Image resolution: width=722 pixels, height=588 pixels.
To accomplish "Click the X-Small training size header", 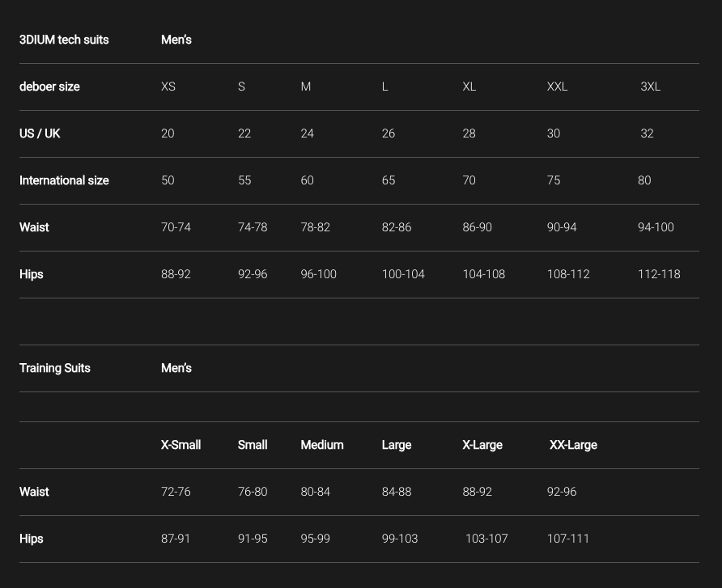I will tap(180, 445).
